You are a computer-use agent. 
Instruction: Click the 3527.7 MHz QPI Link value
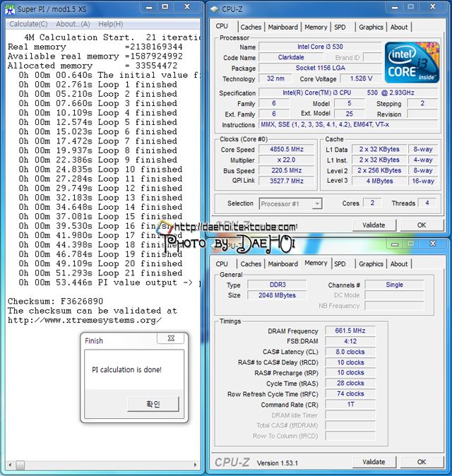click(286, 181)
